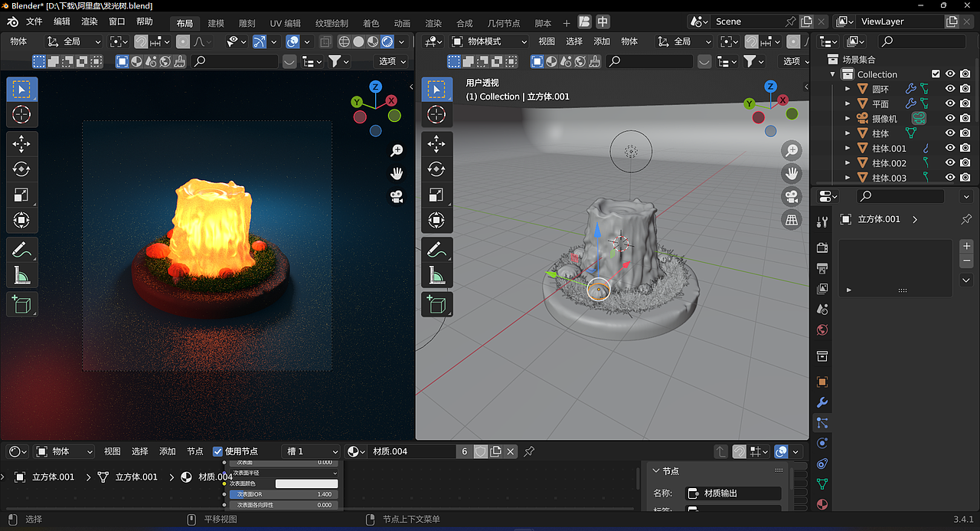
Task: Open node editor 物体 type dropdown
Action: (64, 451)
